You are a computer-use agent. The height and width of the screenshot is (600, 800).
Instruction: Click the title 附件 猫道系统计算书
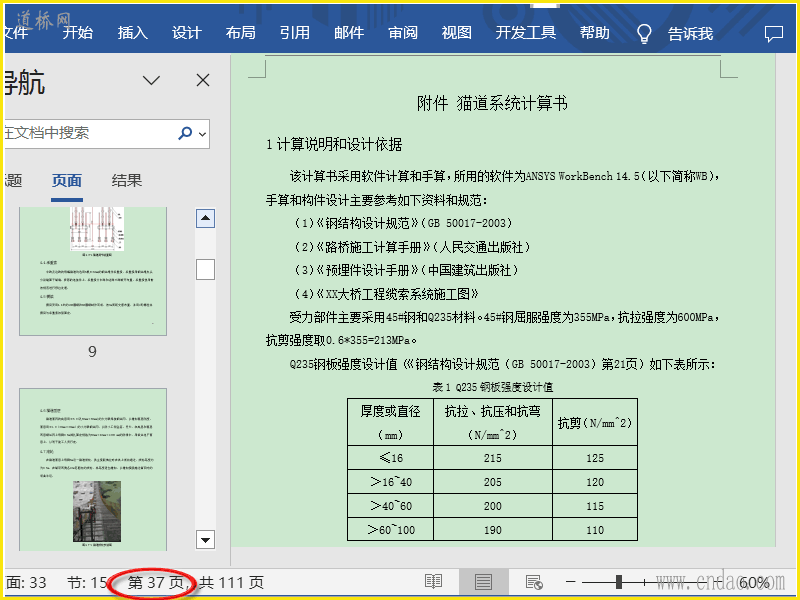pos(492,104)
